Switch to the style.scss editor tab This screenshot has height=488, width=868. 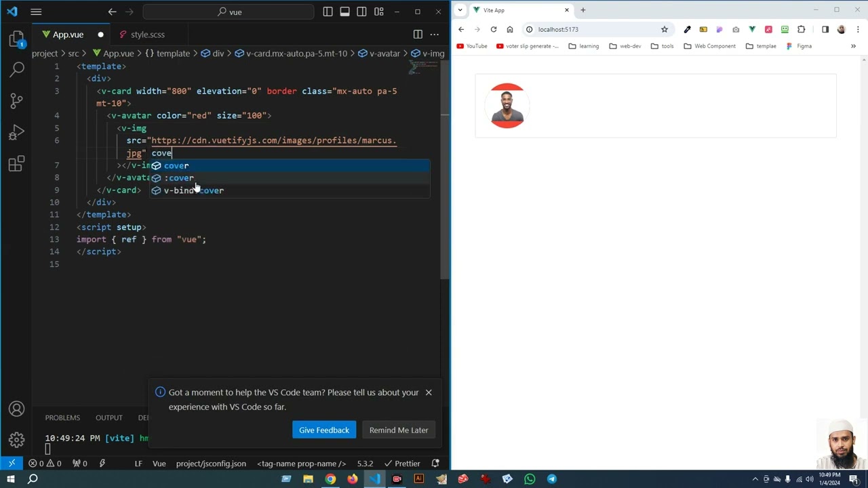(147, 35)
